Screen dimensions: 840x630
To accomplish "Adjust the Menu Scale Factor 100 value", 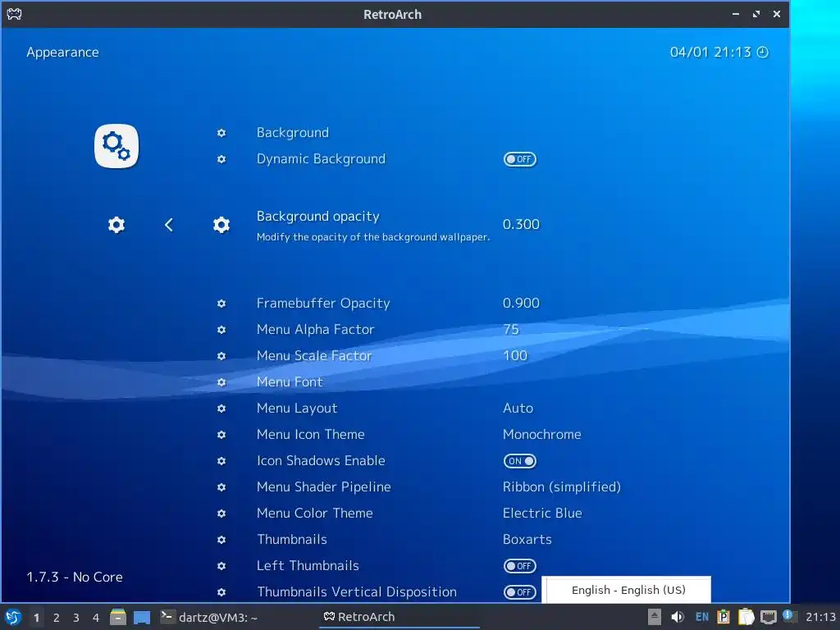I will coord(515,356).
